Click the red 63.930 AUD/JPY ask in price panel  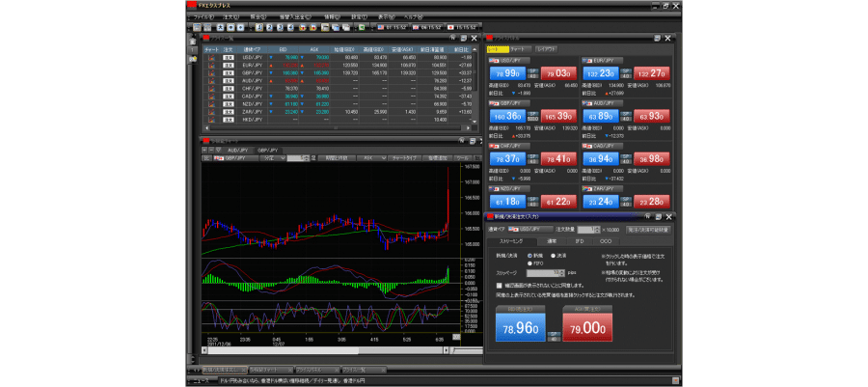[652, 117]
